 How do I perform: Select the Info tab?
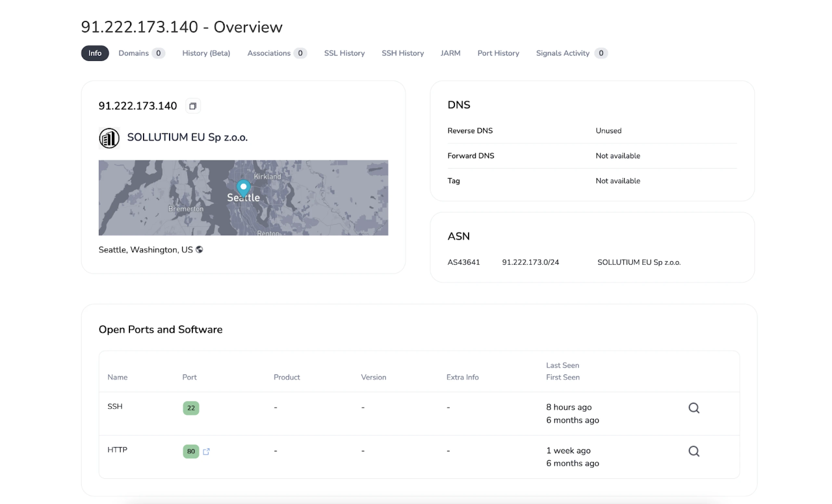pyautogui.click(x=95, y=53)
